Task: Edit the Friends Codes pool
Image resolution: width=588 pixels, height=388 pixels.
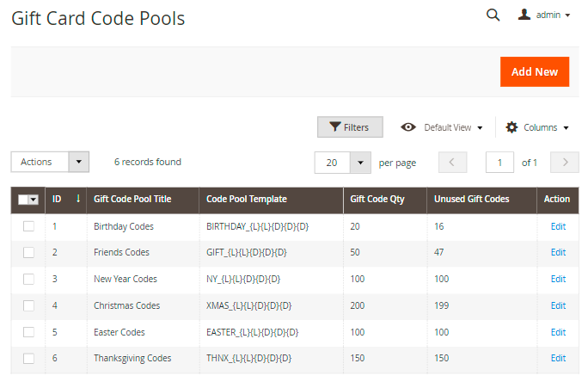Action: point(558,252)
